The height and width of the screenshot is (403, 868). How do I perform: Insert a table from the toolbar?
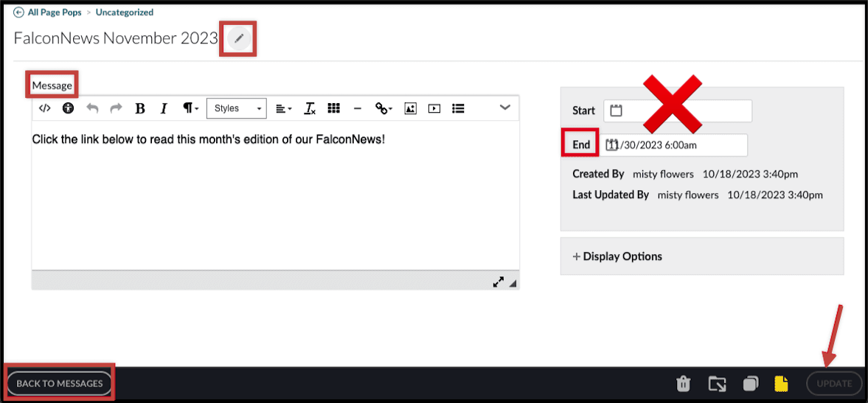point(333,108)
